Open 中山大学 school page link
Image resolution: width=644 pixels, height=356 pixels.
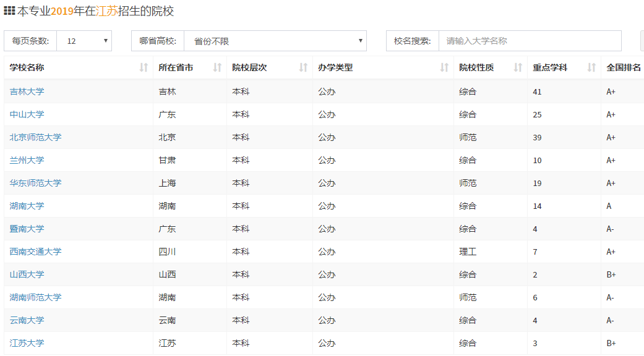(x=27, y=114)
